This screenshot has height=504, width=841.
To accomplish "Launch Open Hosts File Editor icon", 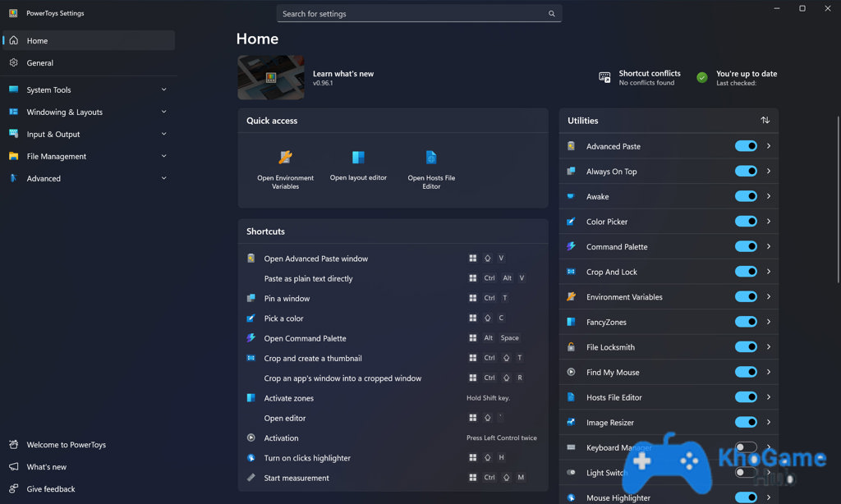I will pos(431,158).
